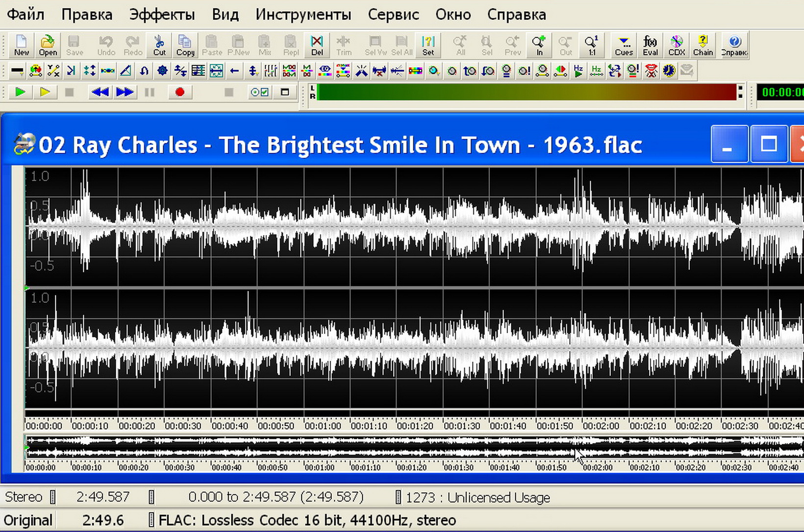Open the Pan red-green effect icon
Screen dimensions: 804x532
[x=560, y=72]
